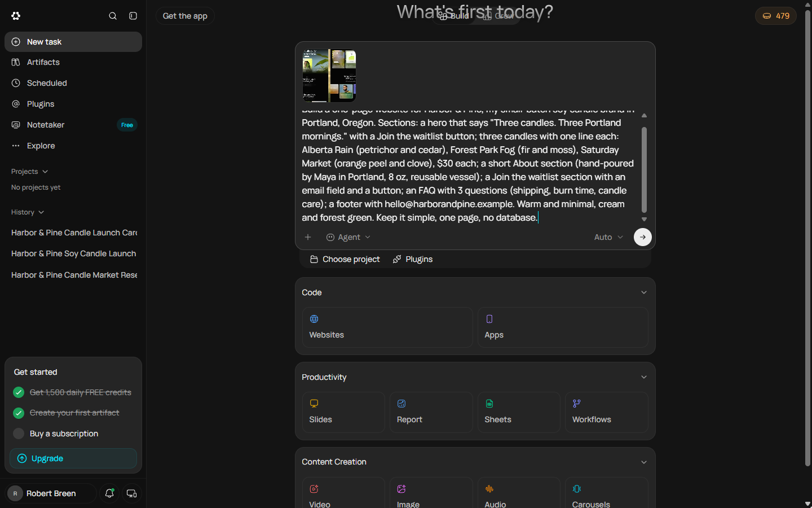The height and width of the screenshot is (508, 812).
Task: Toggle the sidebar panel icon
Action: pos(133,16)
